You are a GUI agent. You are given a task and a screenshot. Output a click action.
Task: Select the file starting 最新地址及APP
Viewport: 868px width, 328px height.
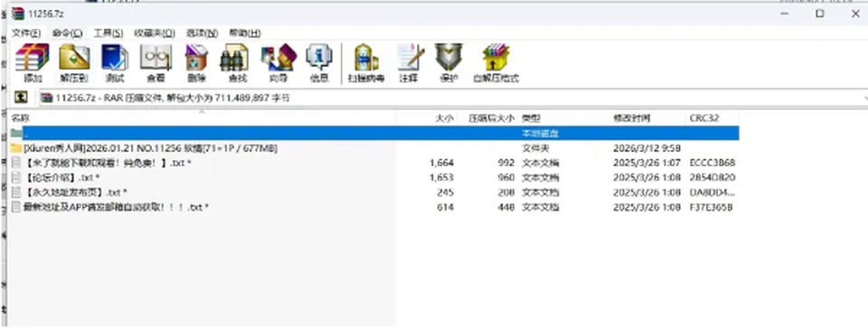coord(116,207)
